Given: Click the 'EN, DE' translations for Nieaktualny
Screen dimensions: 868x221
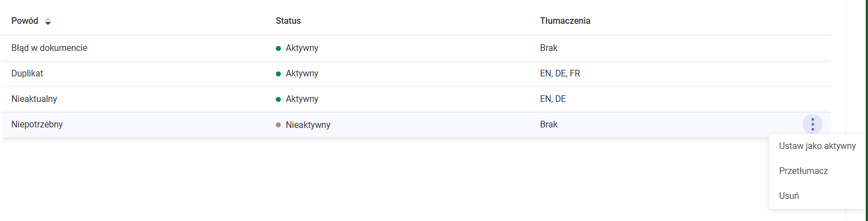Looking at the screenshot, I should [553, 99].
